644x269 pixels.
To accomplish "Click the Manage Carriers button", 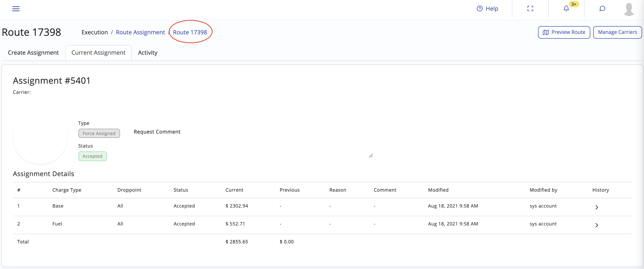I will pyautogui.click(x=617, y=32).
